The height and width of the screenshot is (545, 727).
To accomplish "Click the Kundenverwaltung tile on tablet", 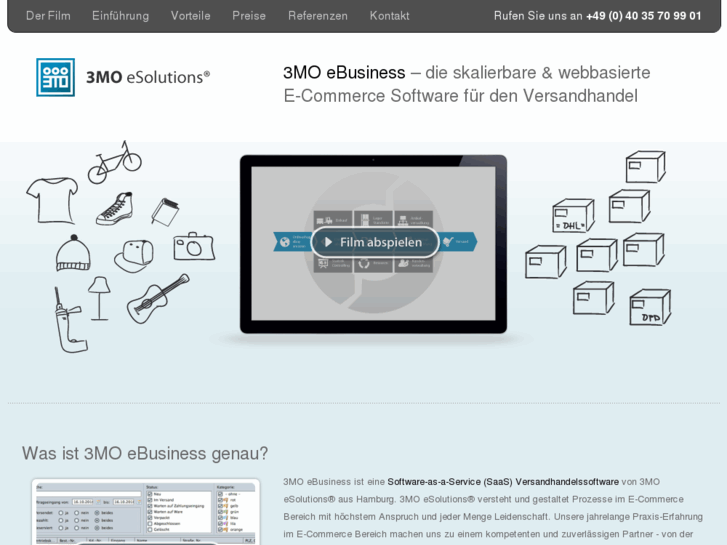I will coord(414,264).
